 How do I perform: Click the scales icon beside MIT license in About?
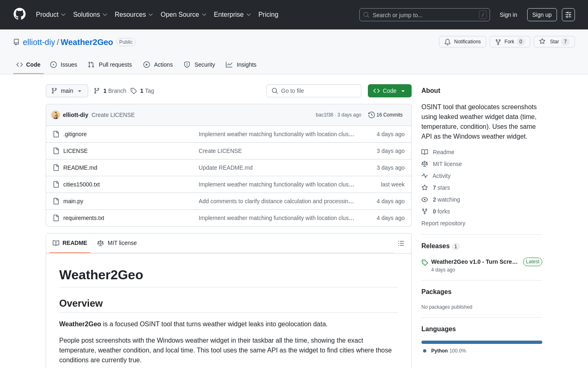(425, 164)
